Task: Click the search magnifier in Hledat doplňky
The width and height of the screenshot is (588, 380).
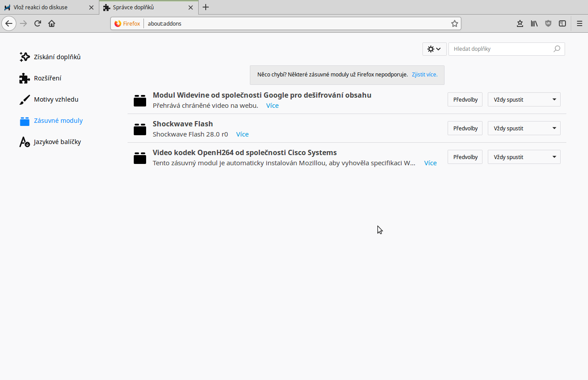Action: coord(557,49)
